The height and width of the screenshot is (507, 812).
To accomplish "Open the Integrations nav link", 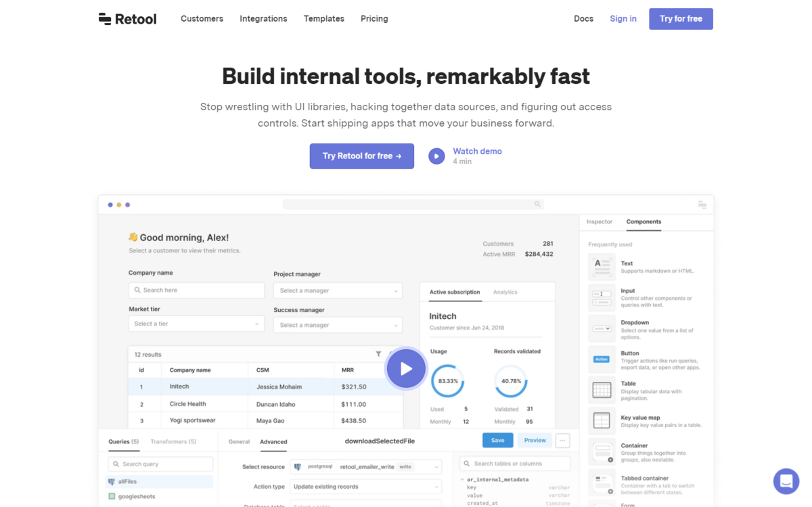I will (x=263, y=19).
